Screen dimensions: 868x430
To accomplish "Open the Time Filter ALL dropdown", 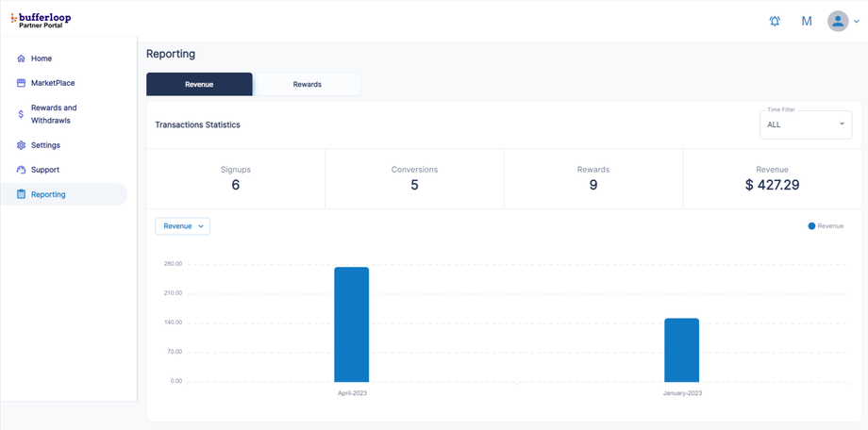I will 806,124.
